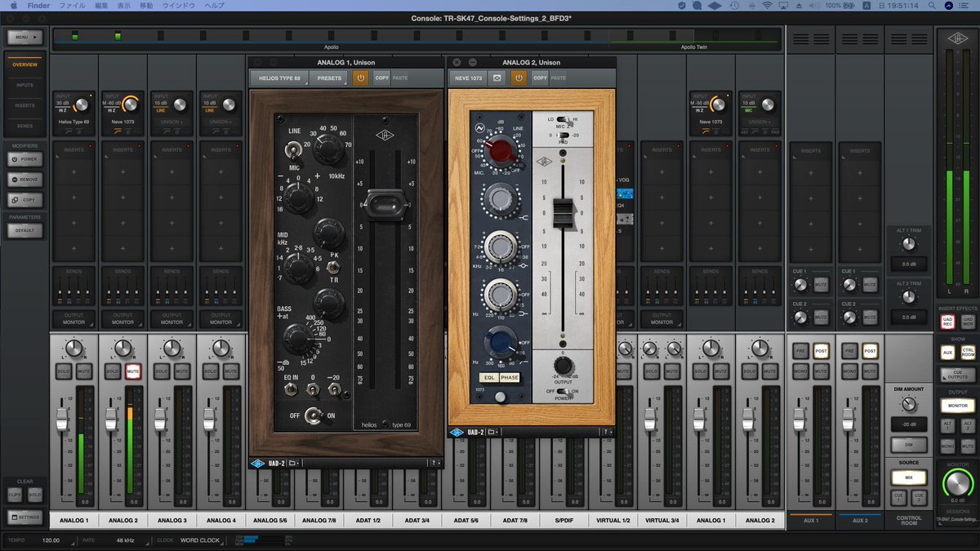This screenshot has height=551, width=980.
Task: Expand the MENU button at top left
Action: 24,38
